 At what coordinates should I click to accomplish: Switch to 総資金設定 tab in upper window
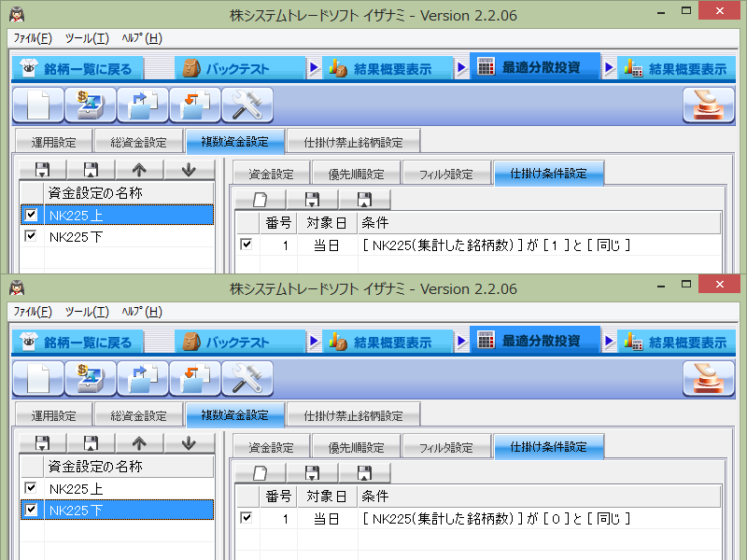click(138, 142)
